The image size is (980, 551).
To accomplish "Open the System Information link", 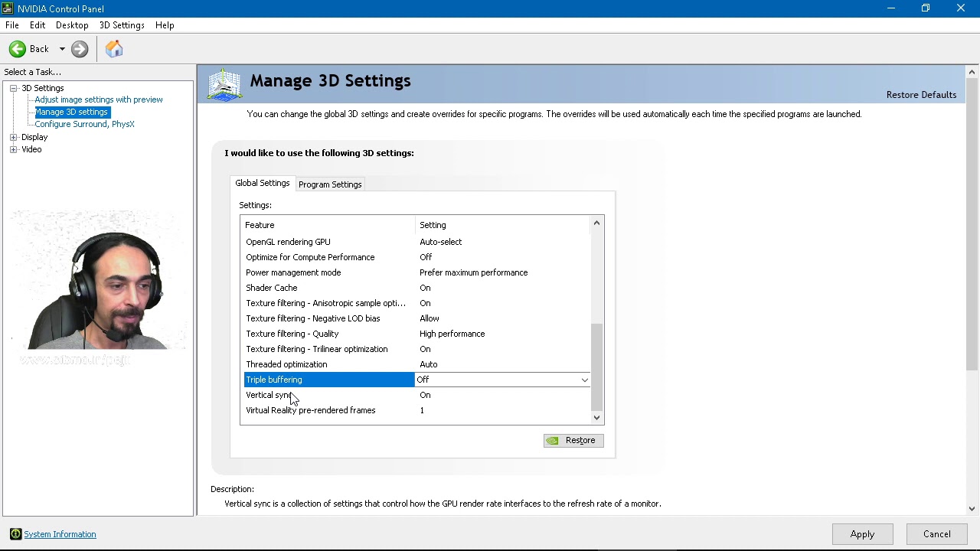I will [60, 534].
